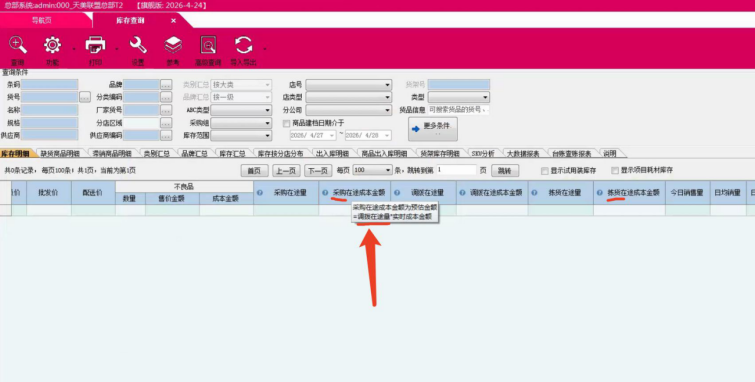
Task: Tick the 显示试用装库存 checkbox
Action: coord(545,171)
